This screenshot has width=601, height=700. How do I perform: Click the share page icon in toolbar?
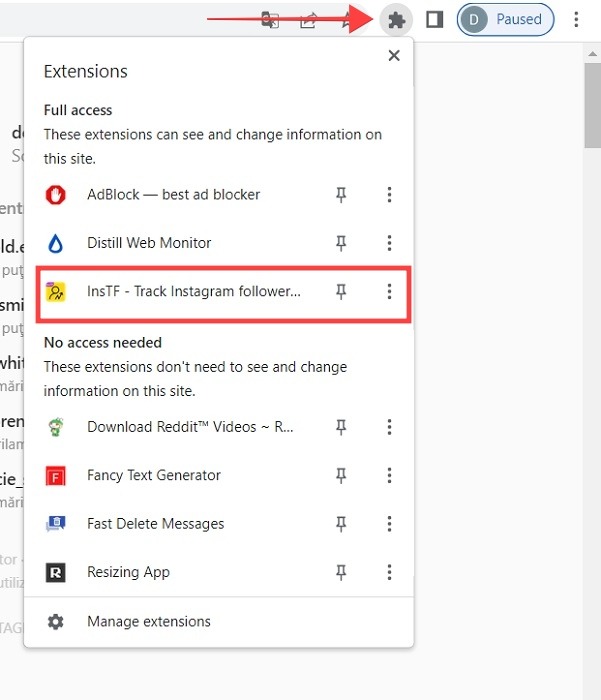pos(309,20)
